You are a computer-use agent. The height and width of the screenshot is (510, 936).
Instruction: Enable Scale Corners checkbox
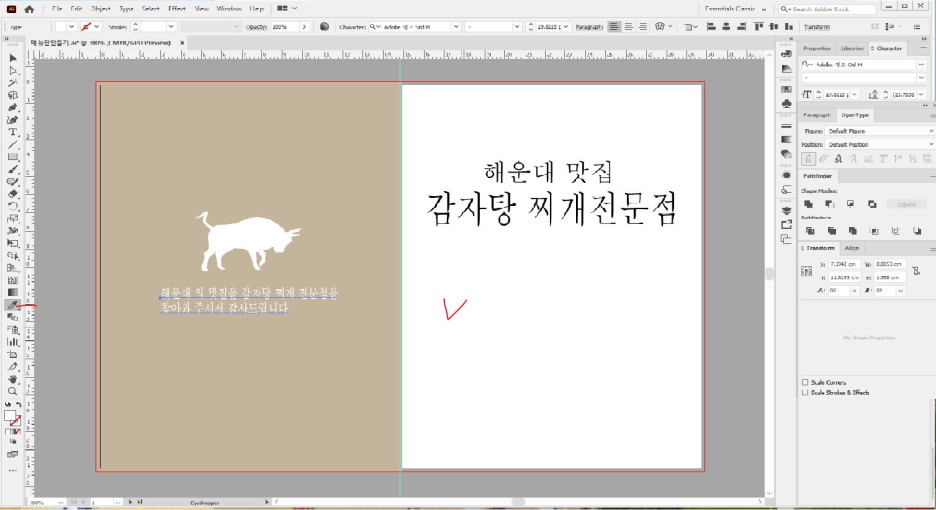pos(805,382)
